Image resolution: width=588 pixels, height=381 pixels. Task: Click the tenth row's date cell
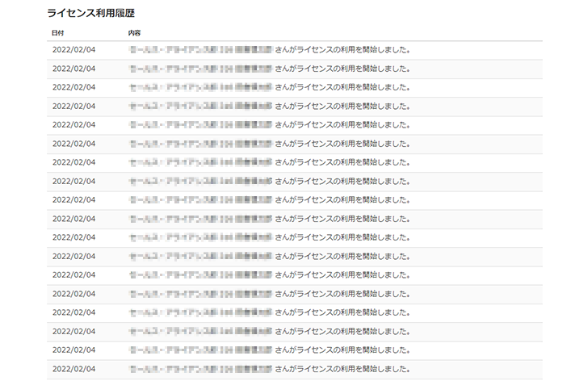(73, 219)
